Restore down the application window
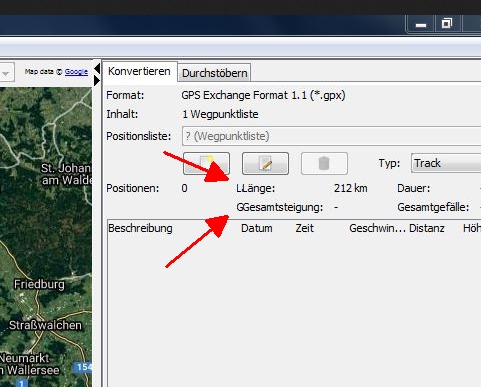This screenshot has width=481, height=387. tap(447, 24)
